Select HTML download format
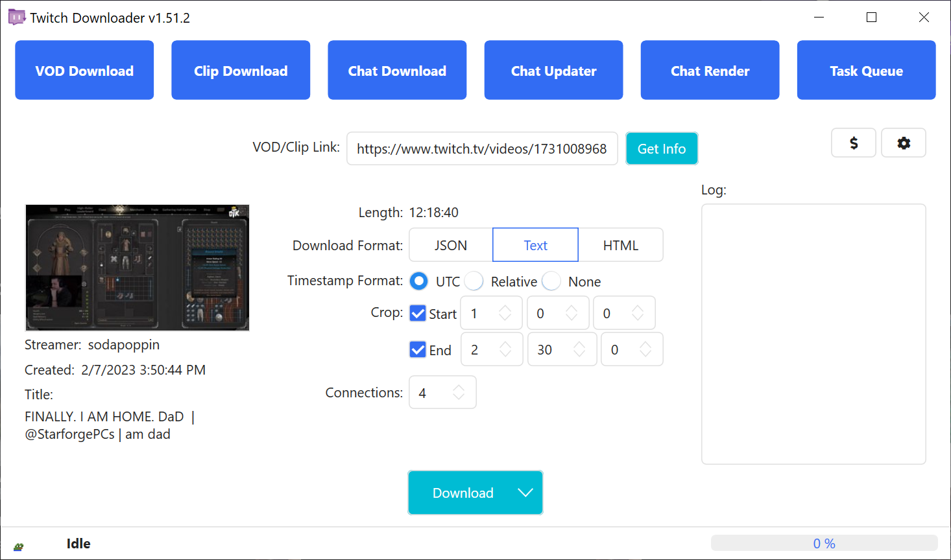 621,245
